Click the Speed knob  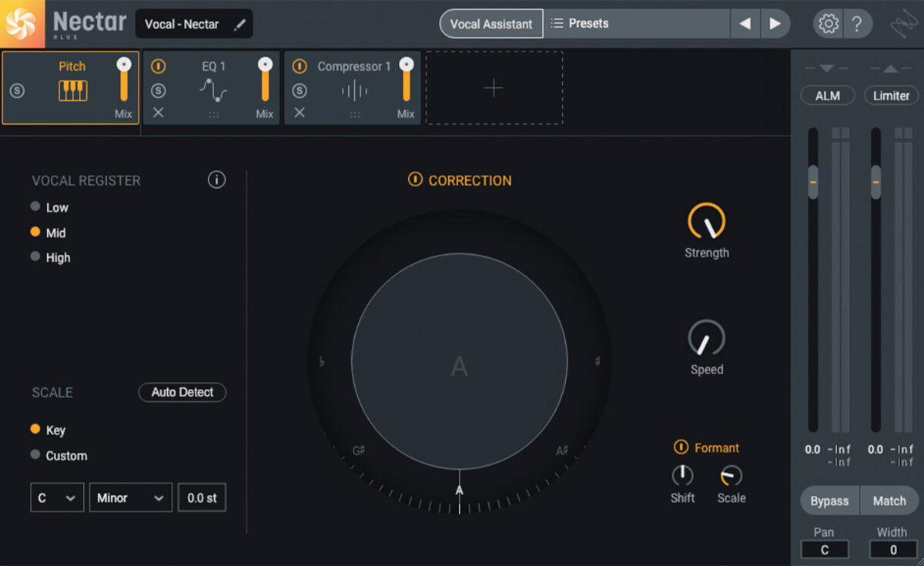(707, 339)
